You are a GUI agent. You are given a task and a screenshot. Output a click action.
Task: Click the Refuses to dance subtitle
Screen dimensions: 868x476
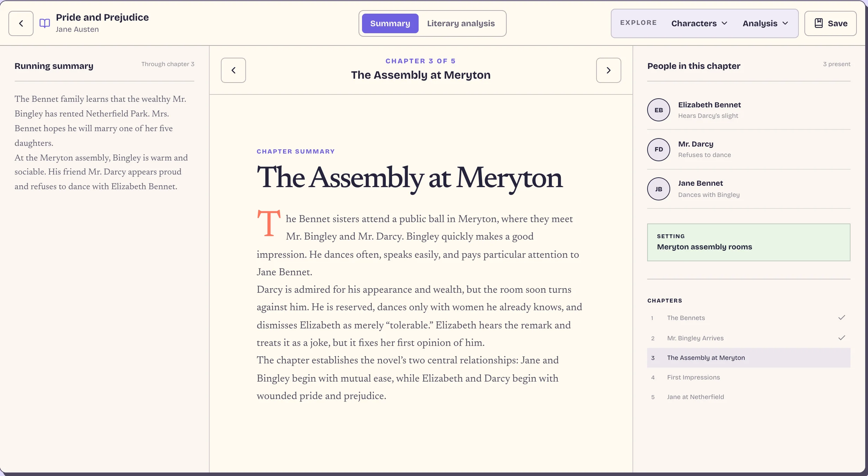point(704,155)
